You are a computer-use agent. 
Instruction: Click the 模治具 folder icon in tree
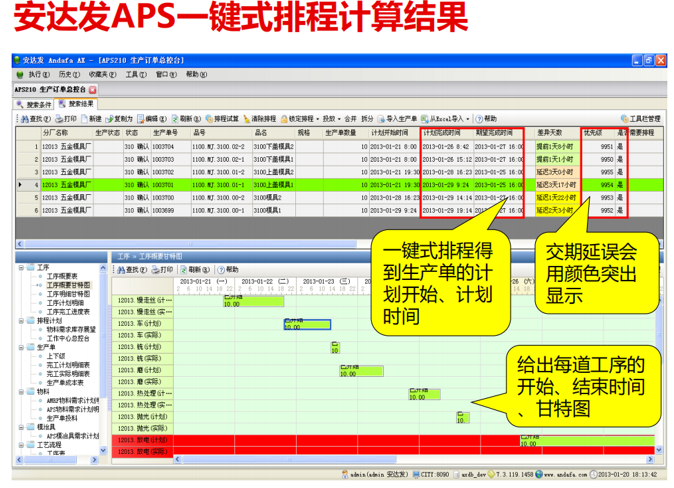point(30,427)
